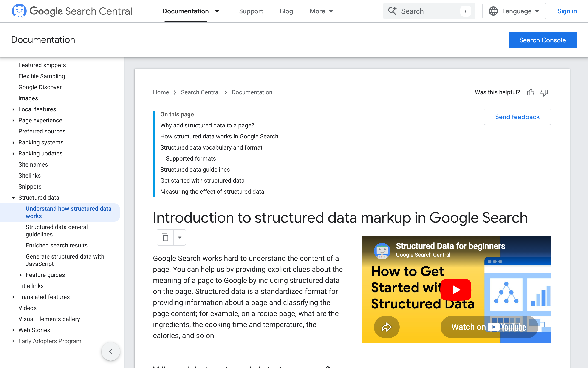Image resolution: width=588 pixels, height=368 pixels.
Task: Click the copy page icon button
Action: 165,237
